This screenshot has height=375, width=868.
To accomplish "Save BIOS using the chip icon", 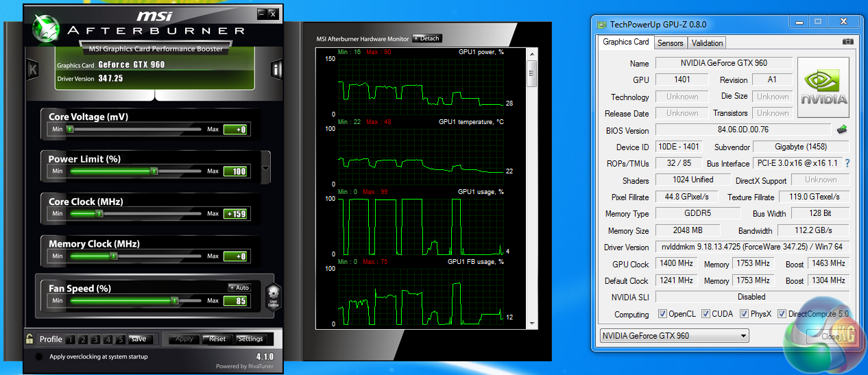I will 843,129.
